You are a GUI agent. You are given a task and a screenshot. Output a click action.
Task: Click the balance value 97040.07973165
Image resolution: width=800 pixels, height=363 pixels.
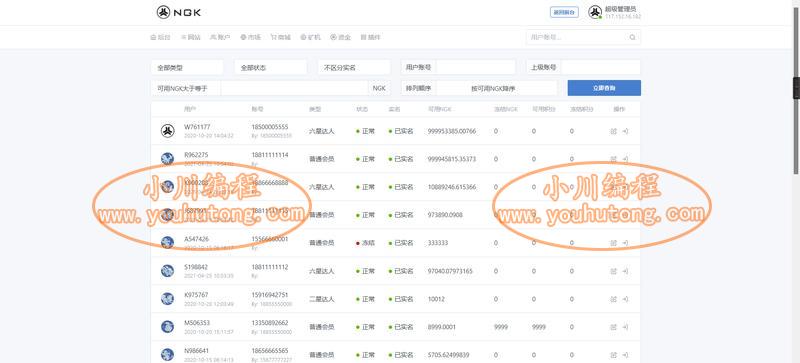[450, 271]
